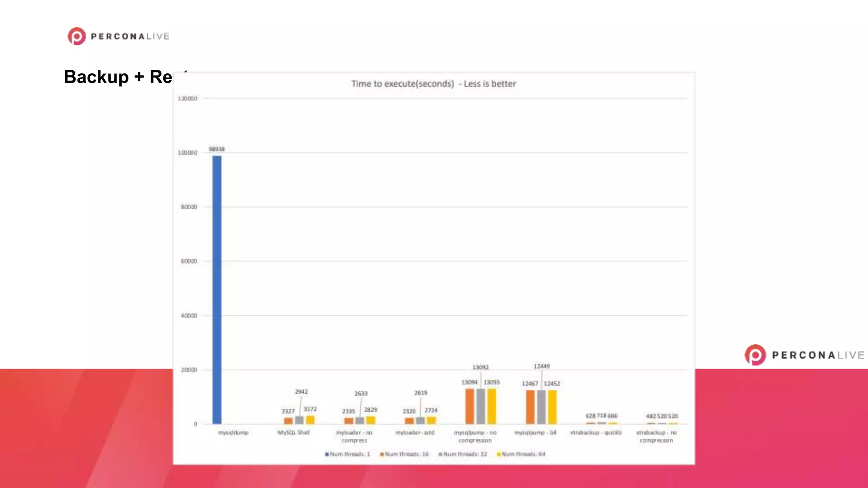Select the Num threads: 64 legend entry

click(521, 454)
